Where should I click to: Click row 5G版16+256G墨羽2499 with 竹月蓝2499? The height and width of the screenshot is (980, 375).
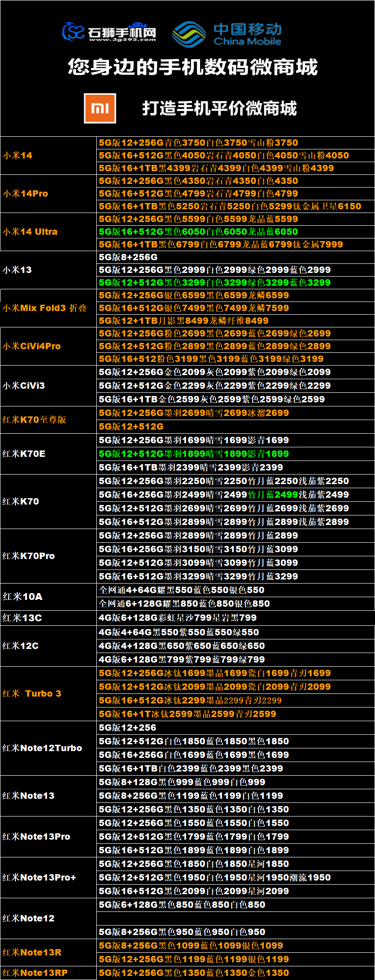[x=235, y=495]
